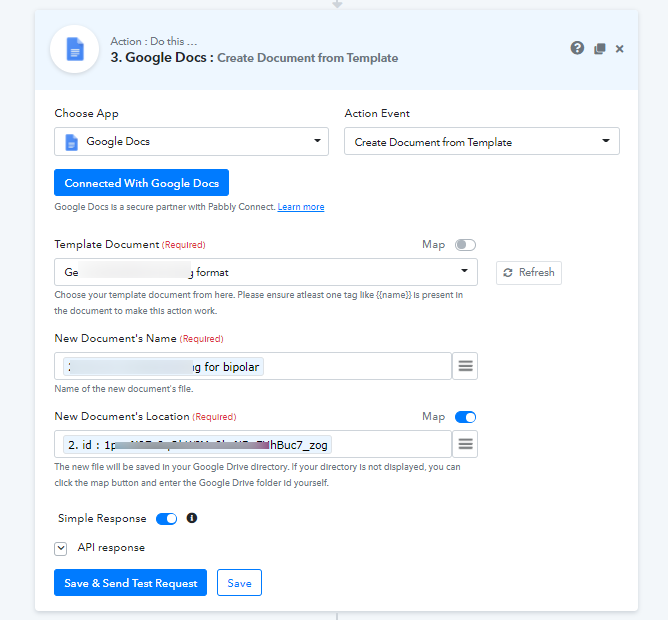Expand the API response section

coord(60,548)
